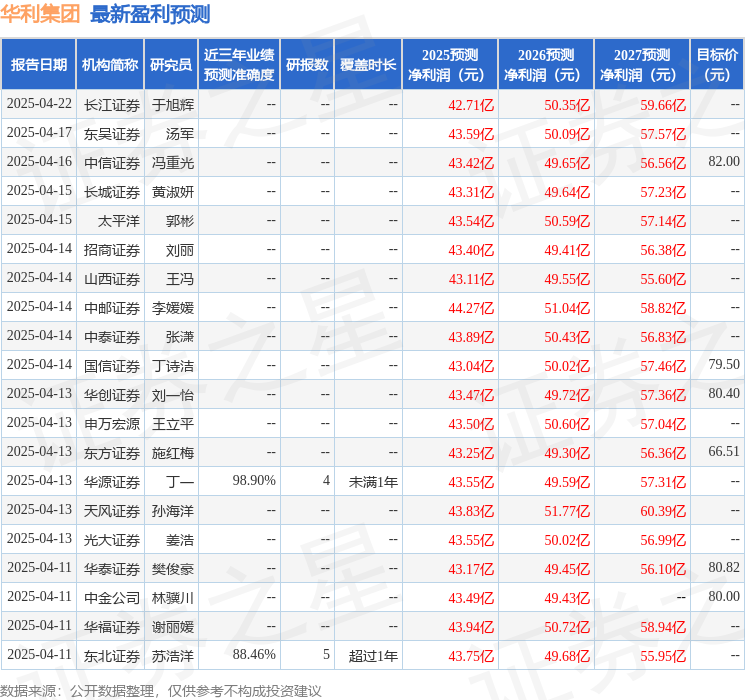The image size is (745, 700).
Task: Select 天风证券 institution cell
Action: click(112, 511)
